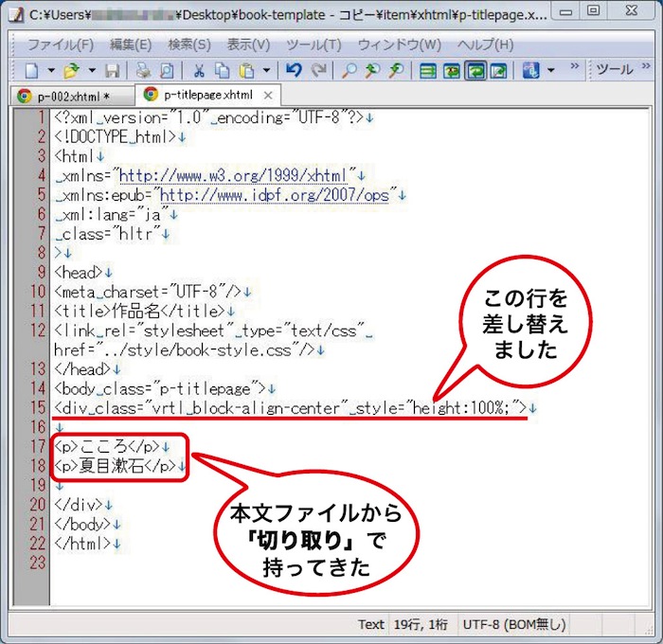The image size is (663, 644).
Task: Click the grayed Redo arrow icon
Action: tap(319, 70)
